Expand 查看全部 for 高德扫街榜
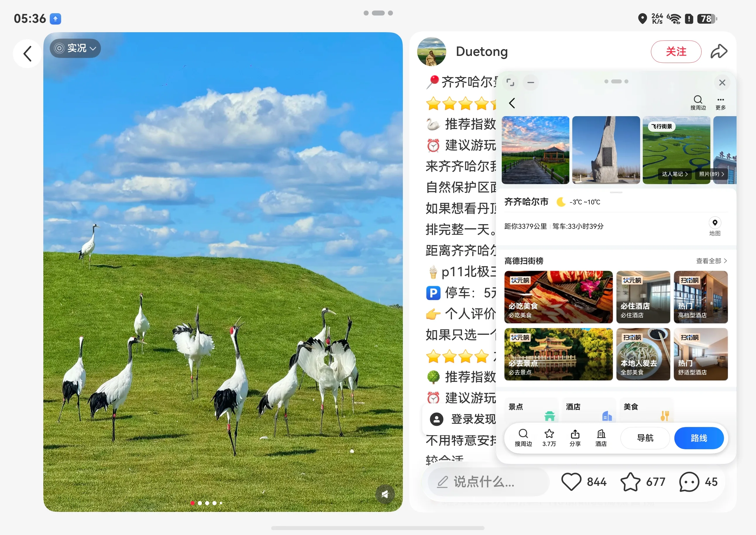 [x=711, y=261]
